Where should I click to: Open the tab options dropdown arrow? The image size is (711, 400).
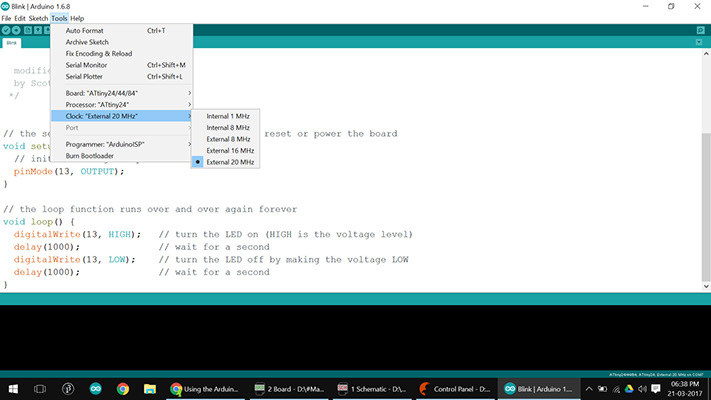(699, 42)
